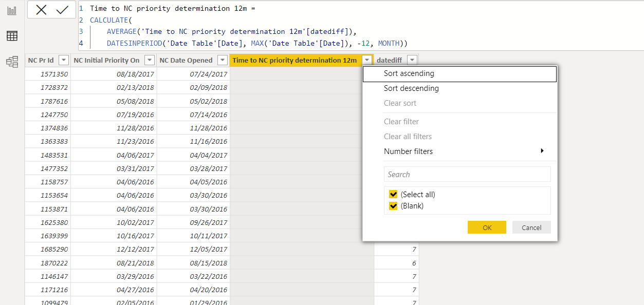
Task: Commit formula with checkmark icon
Action: click(62, 10)
